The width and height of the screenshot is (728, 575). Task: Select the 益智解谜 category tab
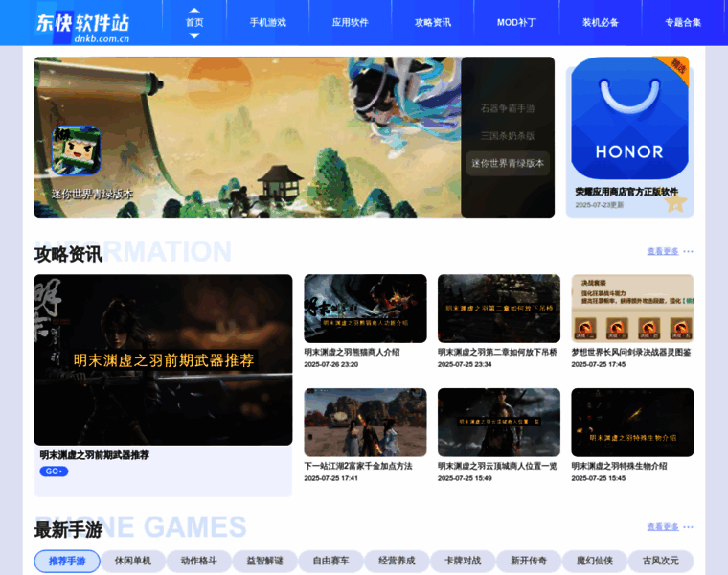click(264, 561)
